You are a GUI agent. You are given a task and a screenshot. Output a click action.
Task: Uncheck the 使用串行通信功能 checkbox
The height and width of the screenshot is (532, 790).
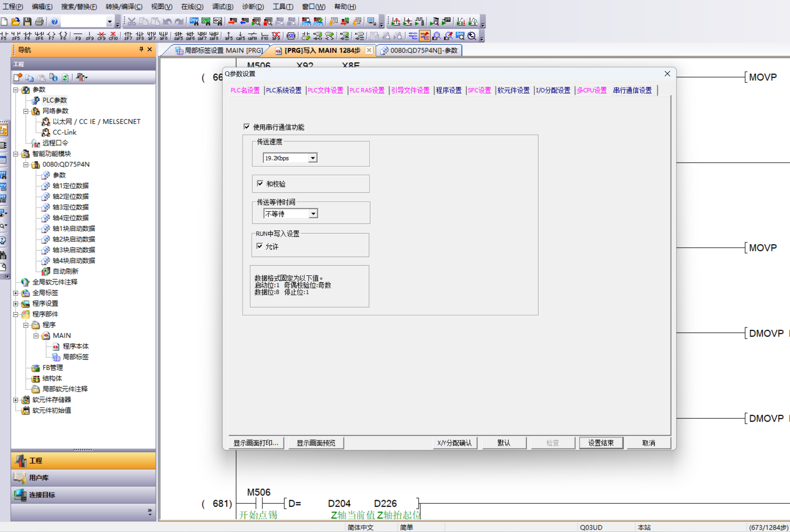pos(247,127)
